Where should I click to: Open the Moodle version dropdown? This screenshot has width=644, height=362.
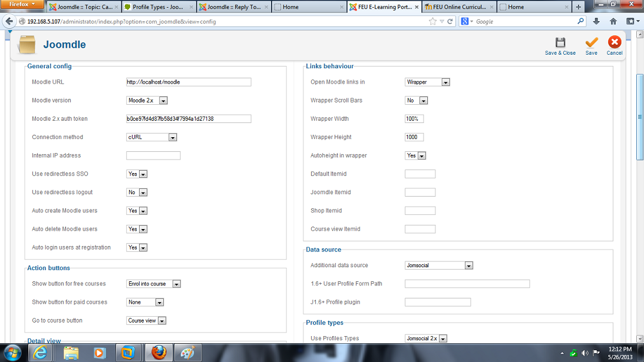(147, 101)
